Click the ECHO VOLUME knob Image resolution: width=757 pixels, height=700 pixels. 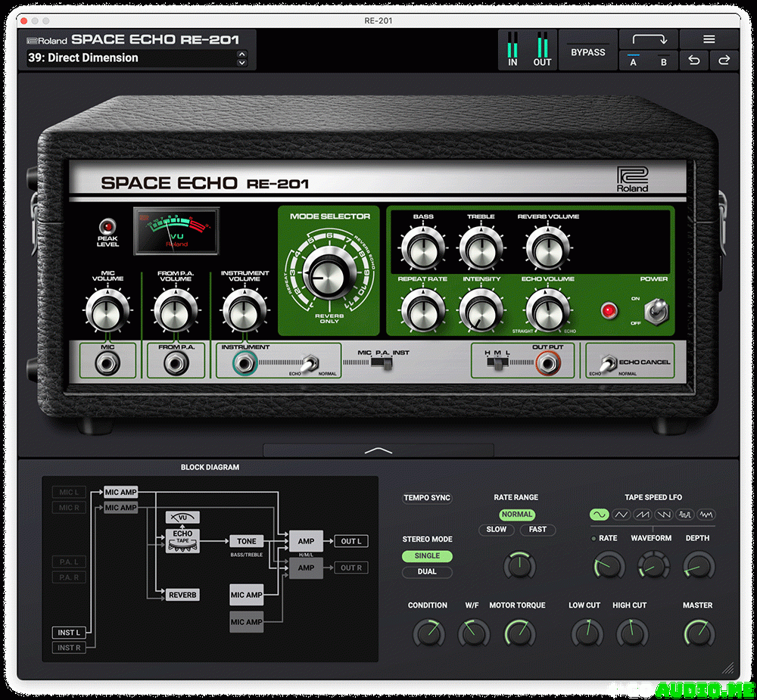[x=547, y=311]
